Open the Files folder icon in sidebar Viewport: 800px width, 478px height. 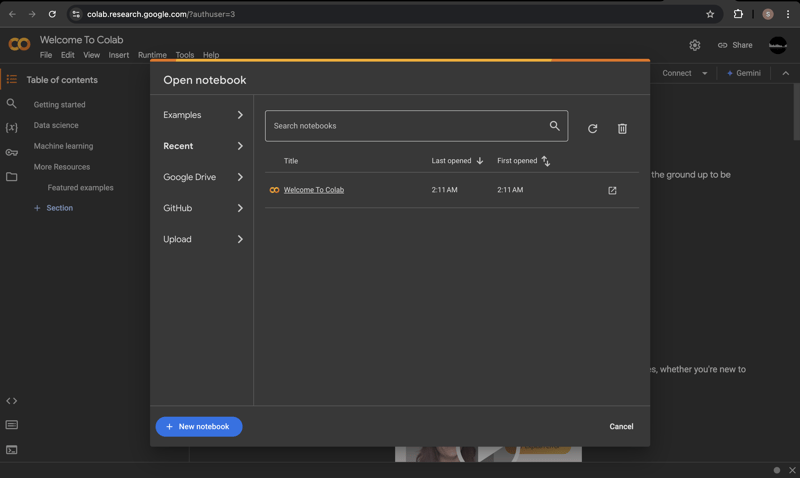[x=12, y=177]
